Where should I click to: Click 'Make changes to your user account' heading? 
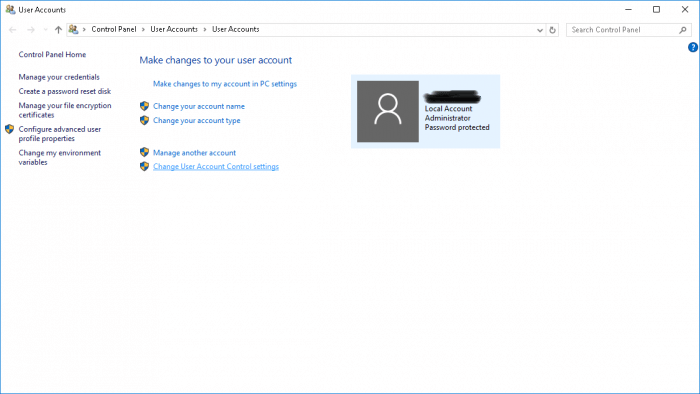[x=216, y=60]
